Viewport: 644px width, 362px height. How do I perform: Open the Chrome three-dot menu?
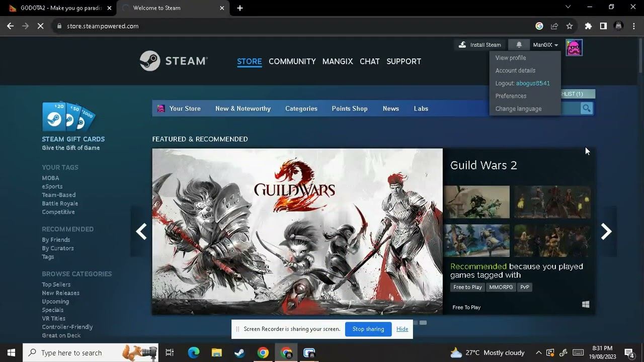click(633, 26)
